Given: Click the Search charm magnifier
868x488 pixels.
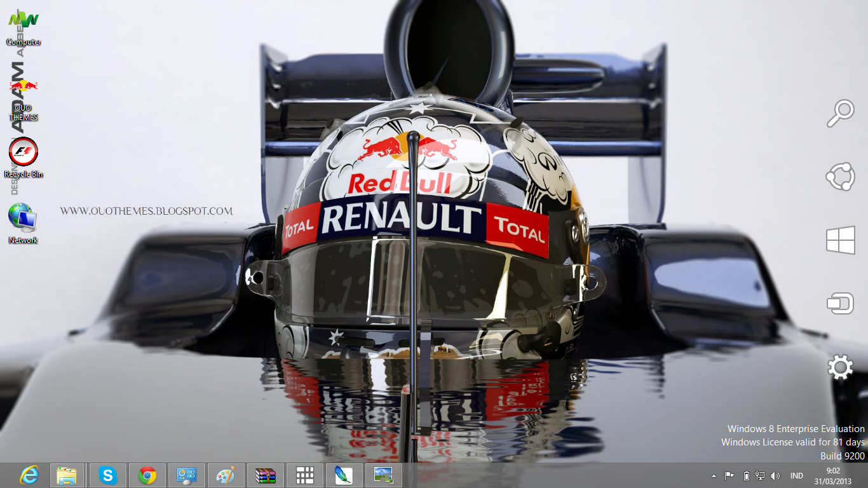Looking at the screenshot, I should (840, 114).
